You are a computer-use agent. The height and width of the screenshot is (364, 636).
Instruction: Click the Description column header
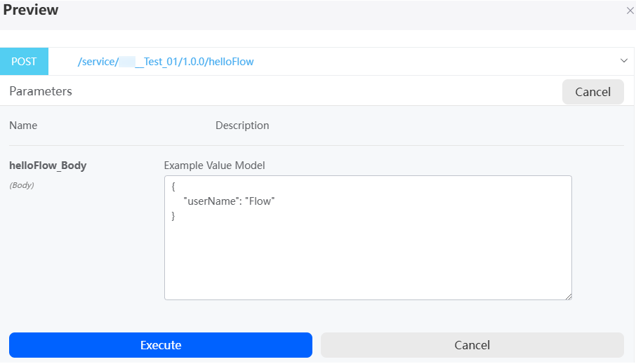[x=242, y=126]
